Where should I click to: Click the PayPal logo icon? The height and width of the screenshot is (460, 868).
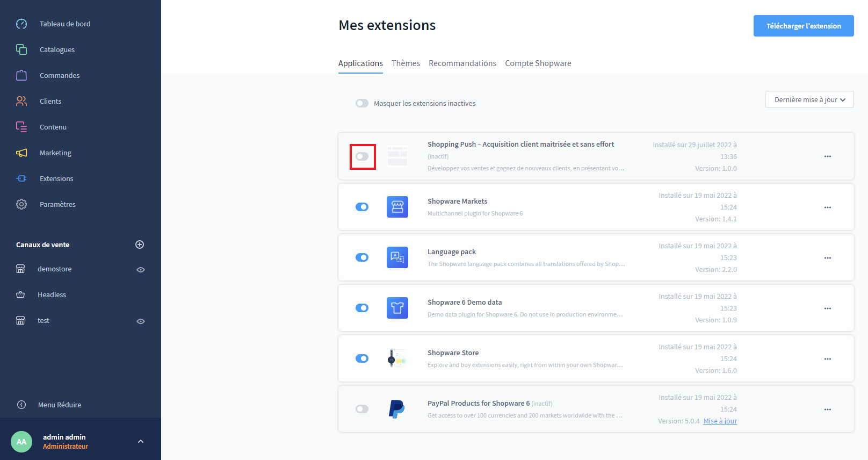tap(397, 409)
